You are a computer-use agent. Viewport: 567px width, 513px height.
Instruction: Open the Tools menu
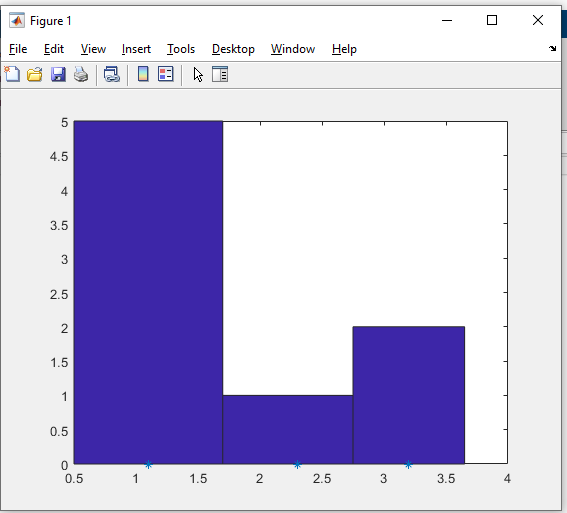(x=181, y=49)
